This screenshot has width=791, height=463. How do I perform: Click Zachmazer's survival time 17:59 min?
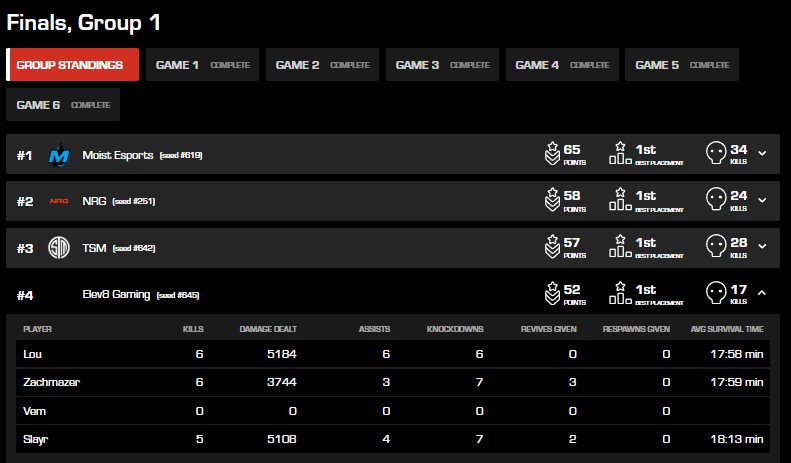(x=737, y=382)
